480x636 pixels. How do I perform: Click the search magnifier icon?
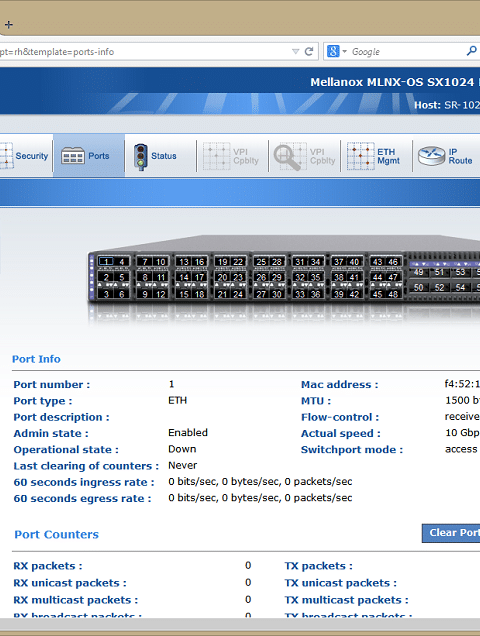pyautogui.click(x=471, y=51)
